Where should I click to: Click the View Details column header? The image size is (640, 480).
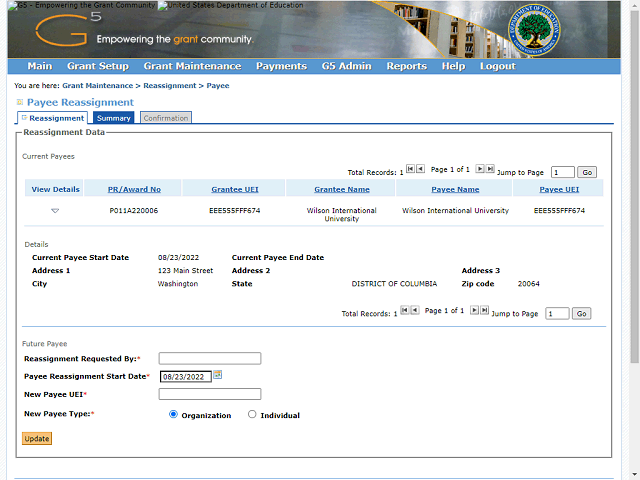(55, 189)
